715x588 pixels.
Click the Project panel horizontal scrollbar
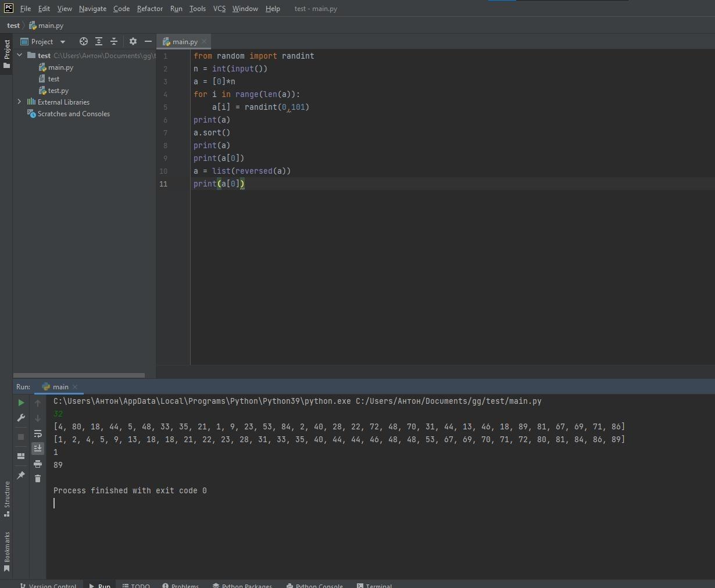pos(79,375)
